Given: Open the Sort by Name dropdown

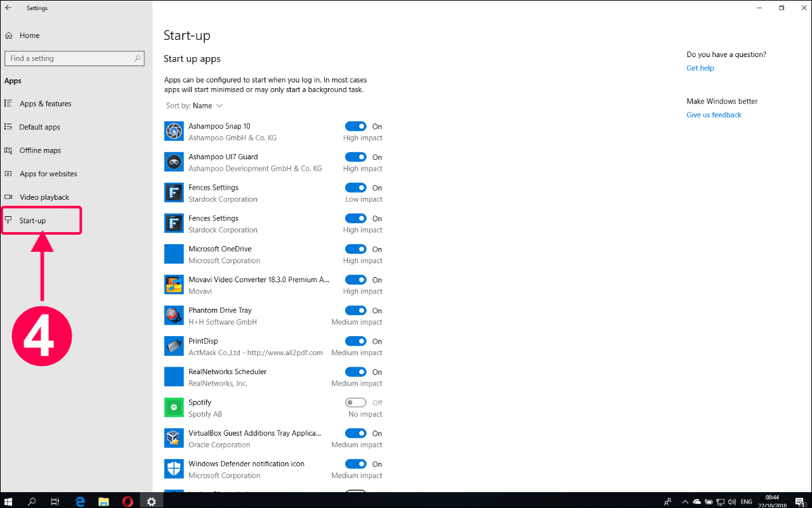Looking at the screenshot, I should [195, 106].
